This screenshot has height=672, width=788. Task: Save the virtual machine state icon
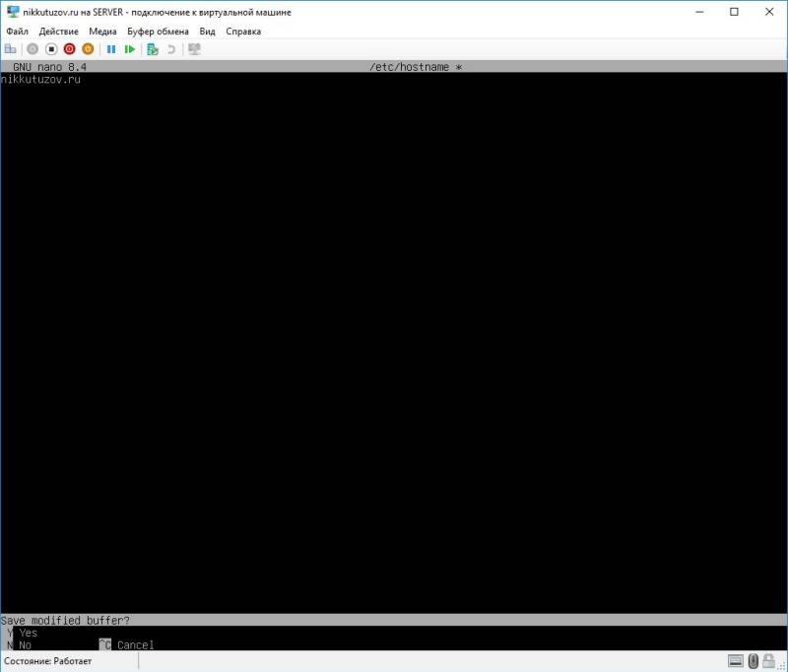[x=86, y=48]
